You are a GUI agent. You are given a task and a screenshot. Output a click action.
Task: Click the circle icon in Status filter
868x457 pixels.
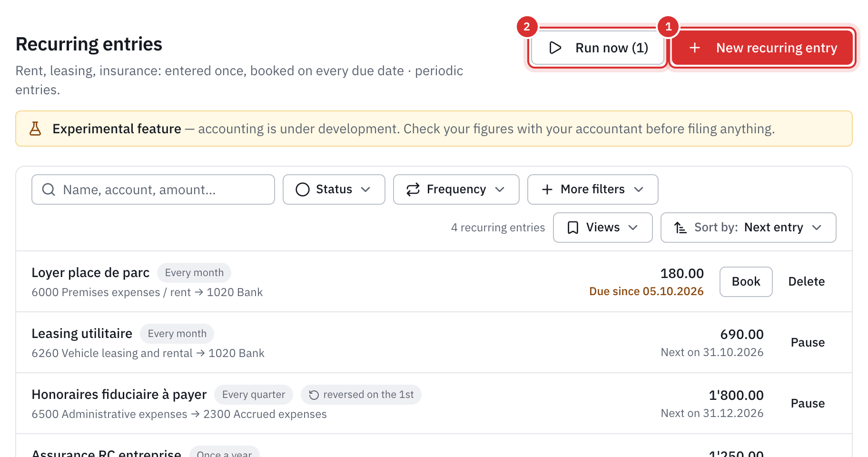[303, 189]
